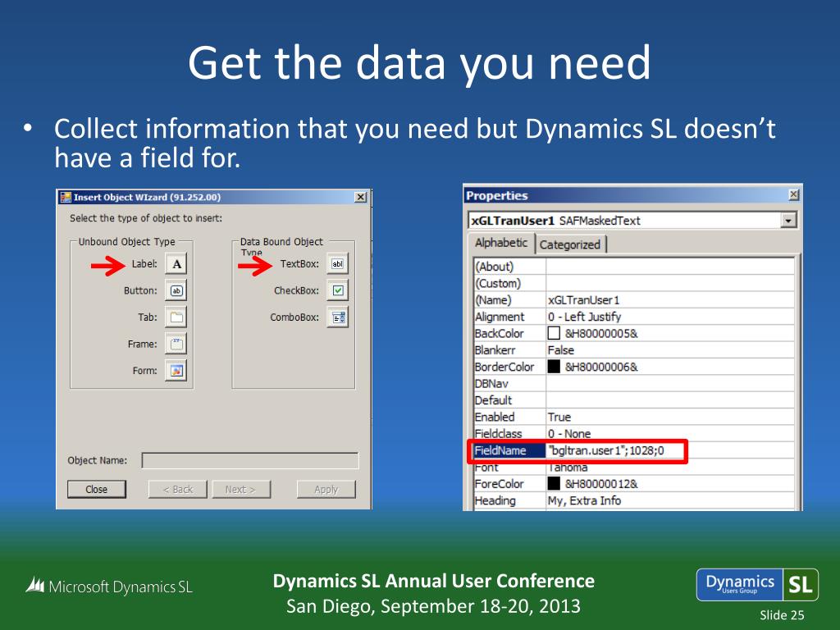The width and height of the screenshot is (840, 630).
Task: Click the &H80000012& ForeColor value
Action: [x=601, y=483]
